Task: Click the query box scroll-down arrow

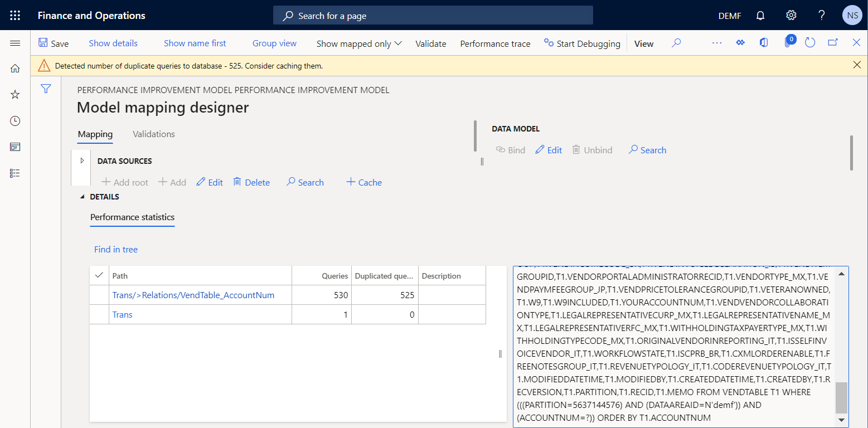Action: pos(842,420)
